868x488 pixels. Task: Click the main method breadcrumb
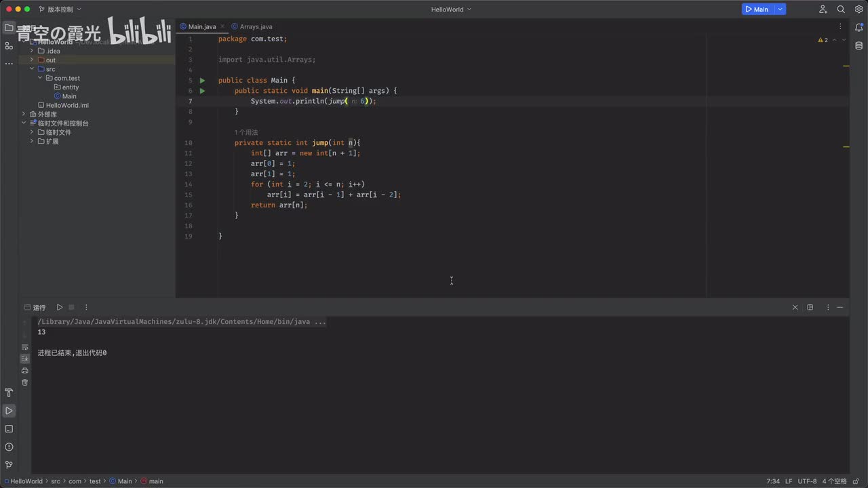[152, 481]
